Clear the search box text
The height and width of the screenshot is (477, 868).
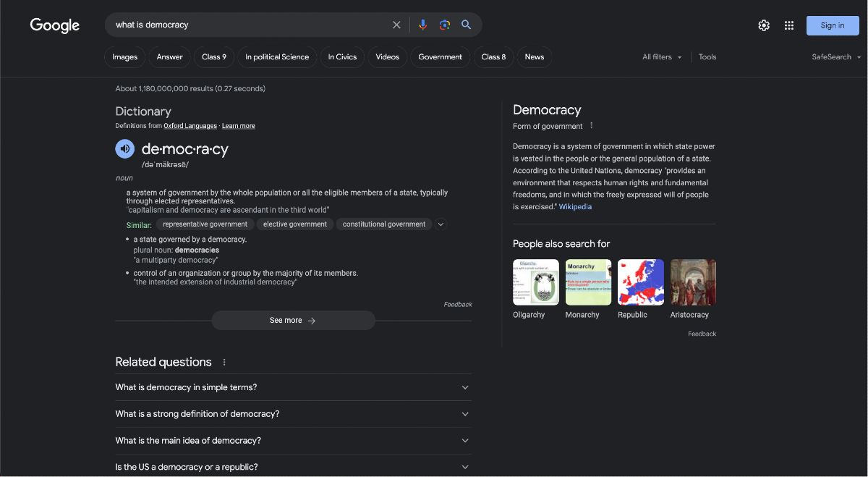(x=396, y=25)
